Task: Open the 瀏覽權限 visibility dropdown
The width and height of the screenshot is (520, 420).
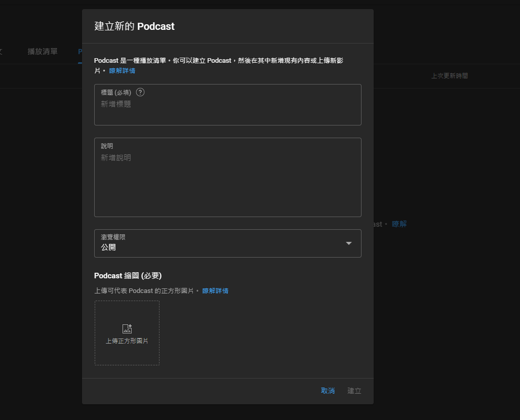Action: 227,243
